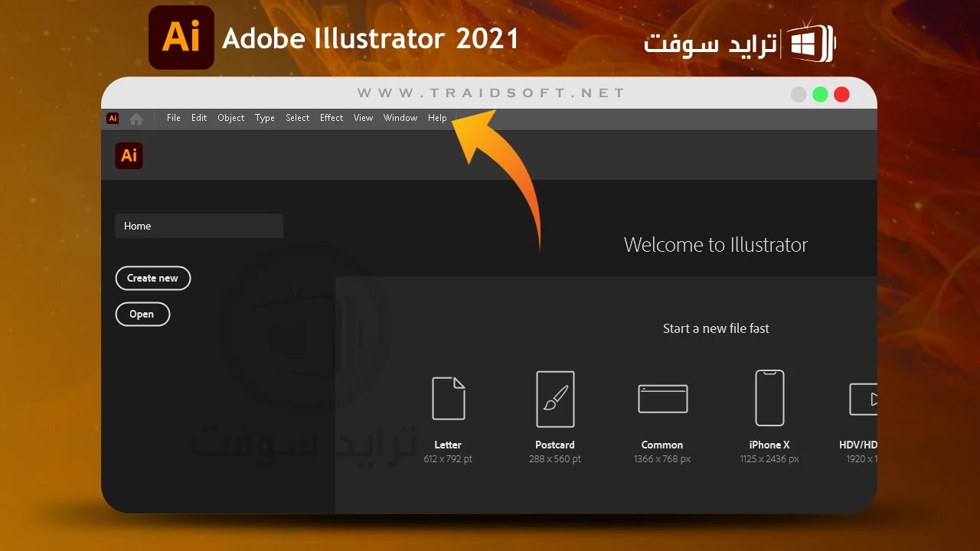The height and width of the screenshot is (551, 980).
Task: Open the Type menu
Action: 265,118
